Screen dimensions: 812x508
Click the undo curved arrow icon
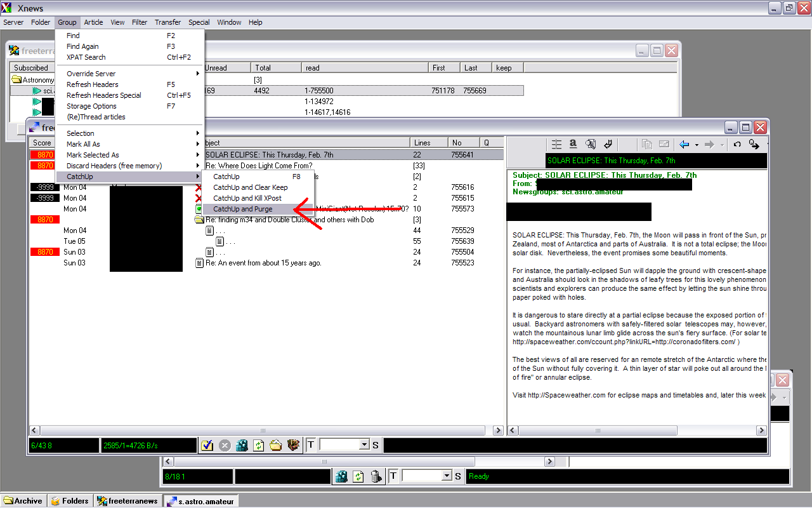[x=737, y=144]
